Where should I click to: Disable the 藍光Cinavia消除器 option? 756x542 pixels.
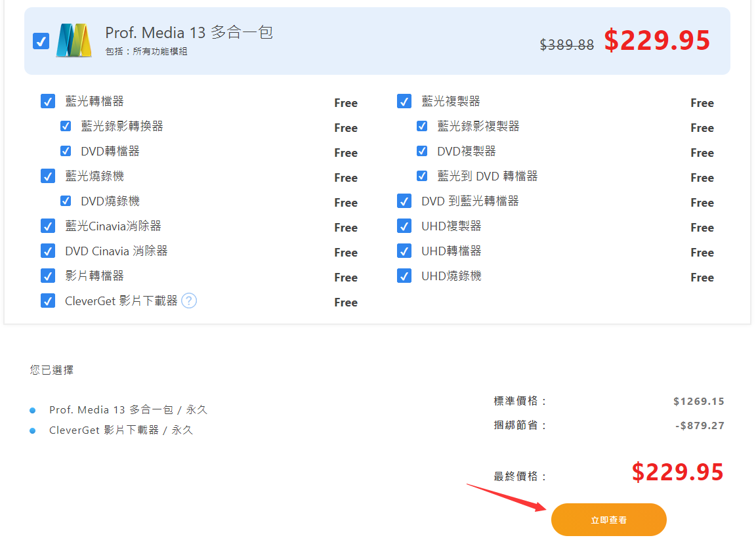[x=48, y=226]
